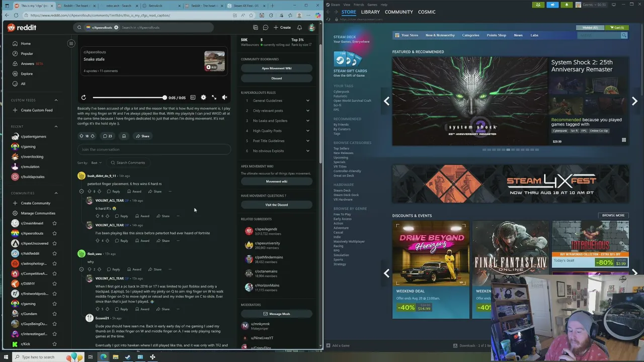Unmute the Reddit video player

[224, 98]
